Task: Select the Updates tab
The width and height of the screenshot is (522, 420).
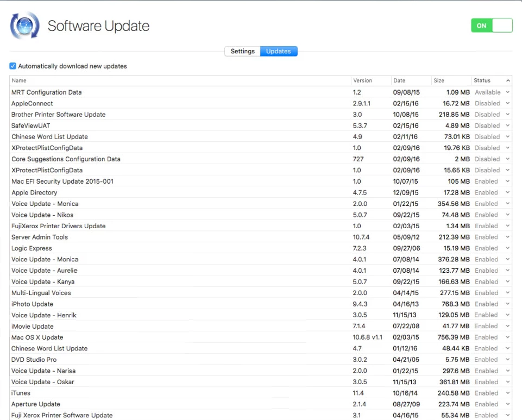Action: click(x=279, y=51)
